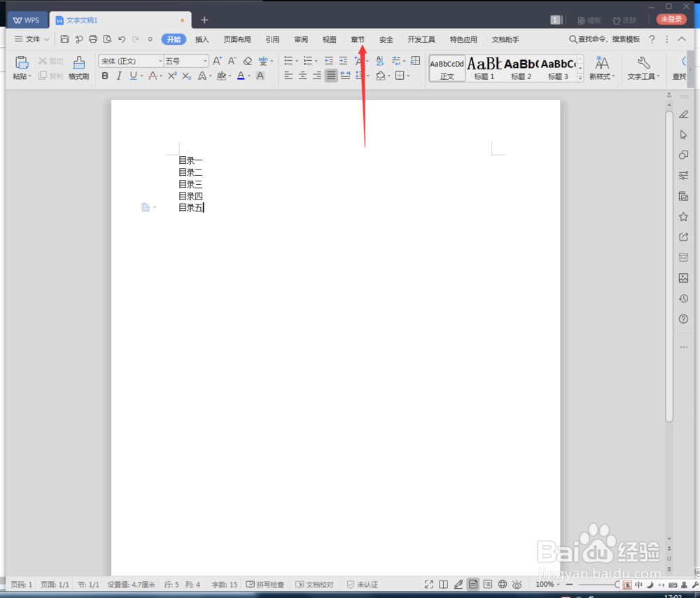Viewport: 700px width, 598px height.
Task: Click the subscript X₂ icon
Action: coord(187,76)
